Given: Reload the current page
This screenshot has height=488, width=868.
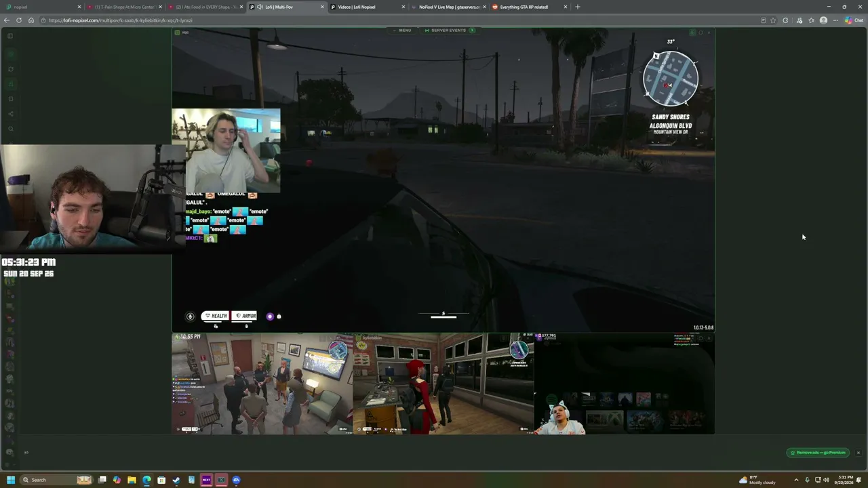Looking at the screenshot, I should pos(19,20).
